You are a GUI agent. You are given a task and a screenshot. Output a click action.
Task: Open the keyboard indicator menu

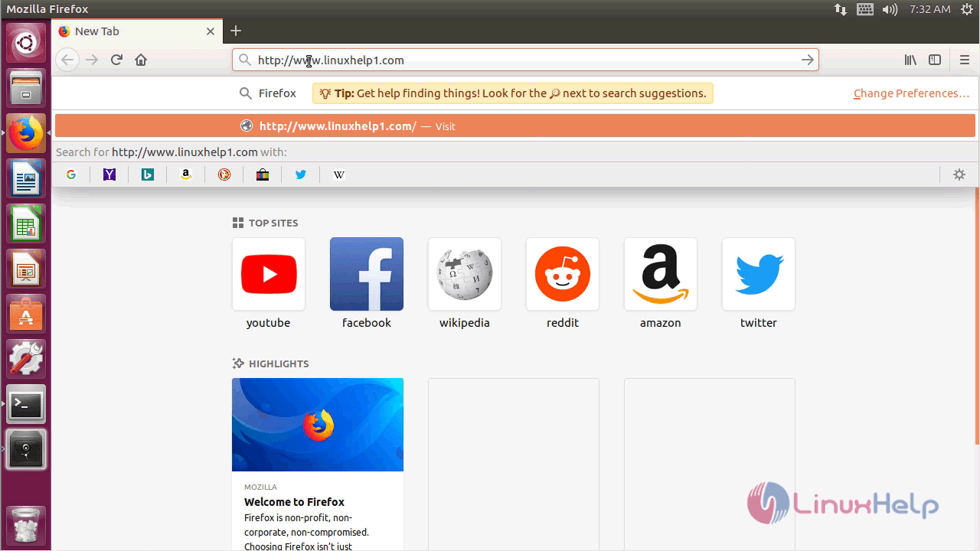coord(865,9)
